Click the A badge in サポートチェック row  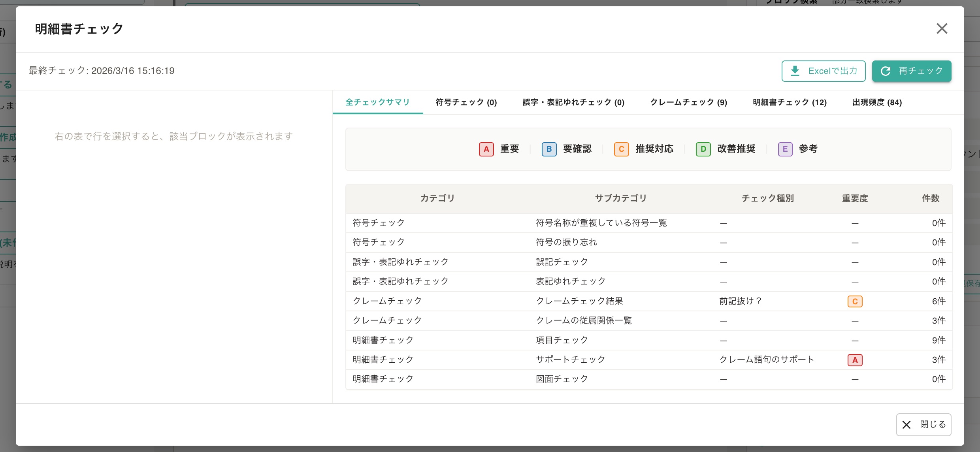(x=855, y=360)
